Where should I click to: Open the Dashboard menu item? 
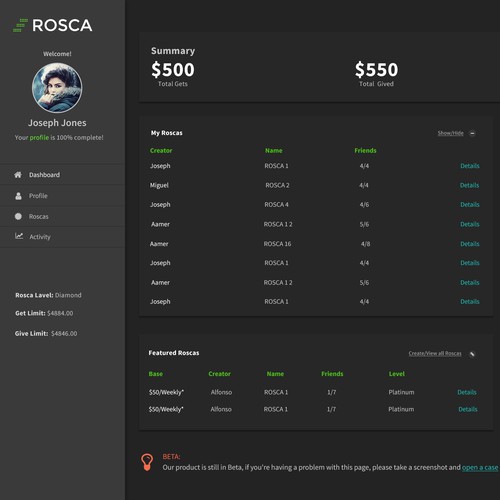[x=44, y=175]
